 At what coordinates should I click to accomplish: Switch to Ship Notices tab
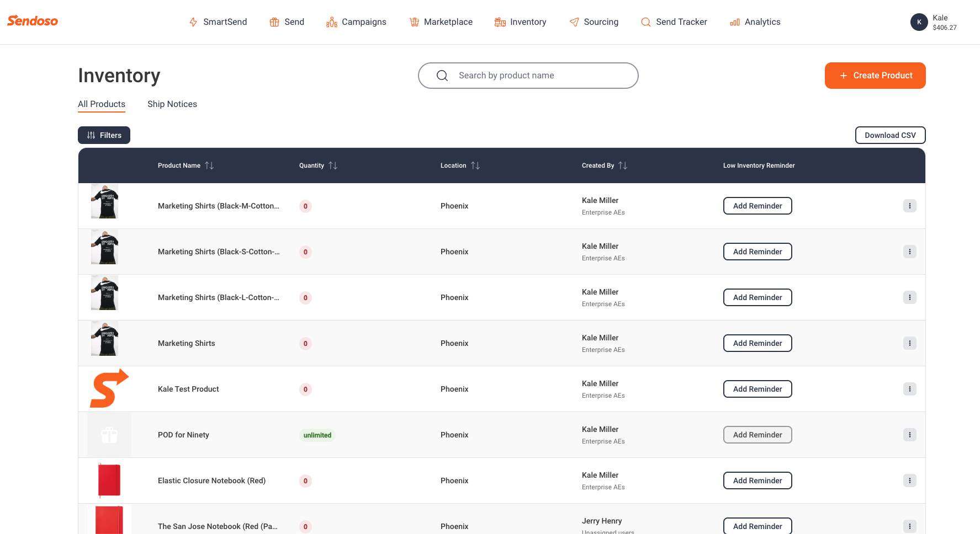pyautogui.click(x=172, y=104)
